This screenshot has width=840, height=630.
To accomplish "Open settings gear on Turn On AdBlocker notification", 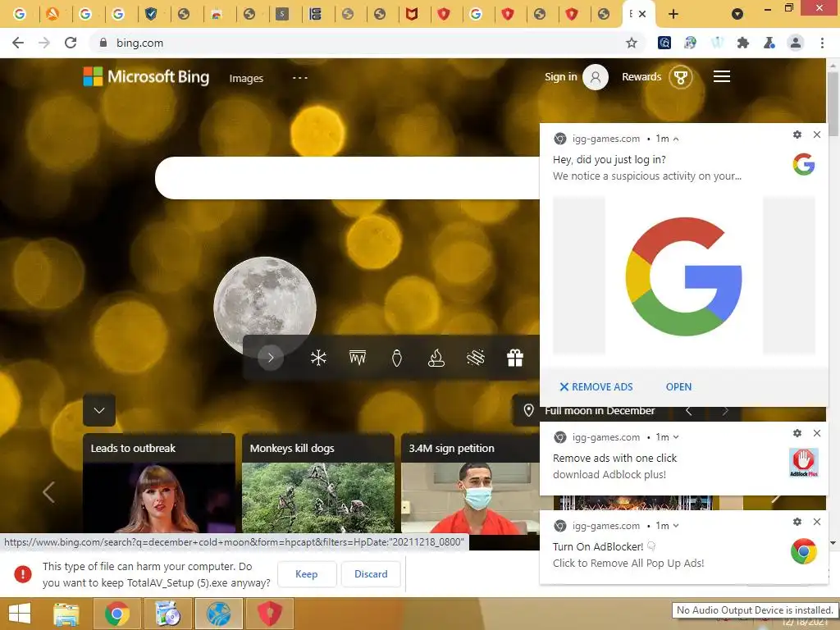I will [797, 521].
